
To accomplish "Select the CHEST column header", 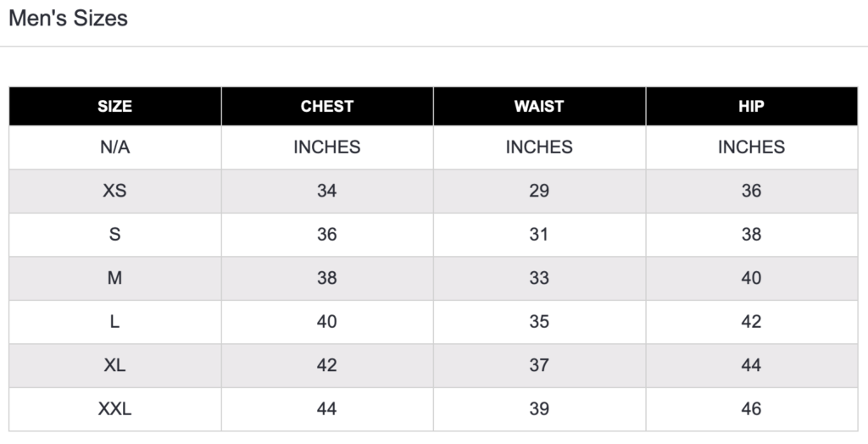I will point(327,106).
